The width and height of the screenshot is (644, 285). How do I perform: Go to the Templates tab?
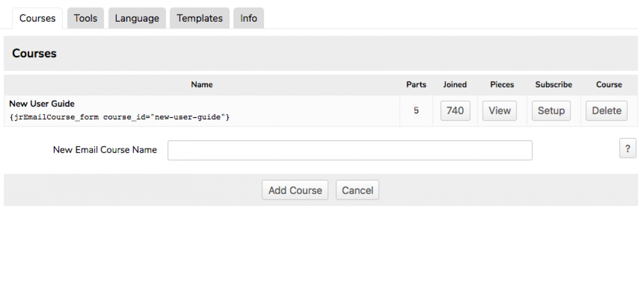click(199, 19)
